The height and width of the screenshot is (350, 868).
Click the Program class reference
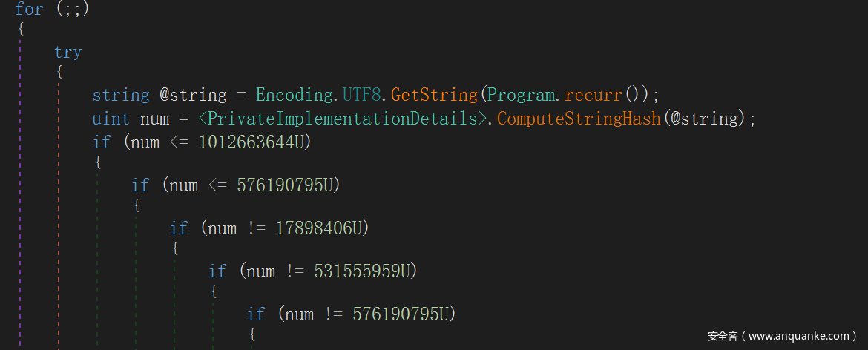click(x=522, y=95)
